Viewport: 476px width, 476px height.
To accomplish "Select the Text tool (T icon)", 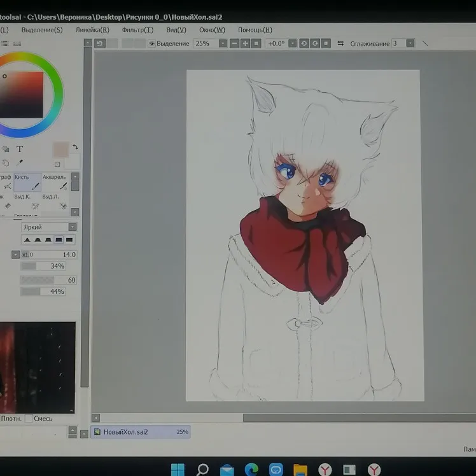I will pos(20,149).
